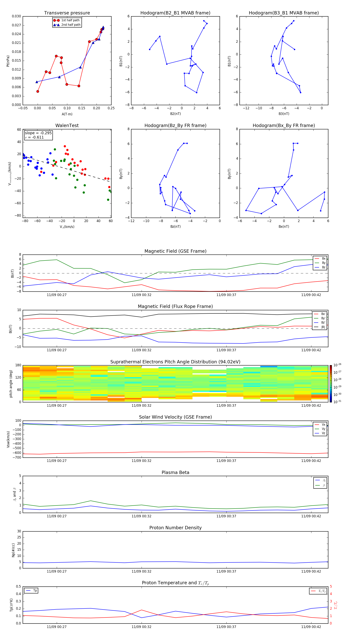Click Bz' legend entry in flux rope panel
The width and height of the screenshot is (351, 644).
(320, 323)
